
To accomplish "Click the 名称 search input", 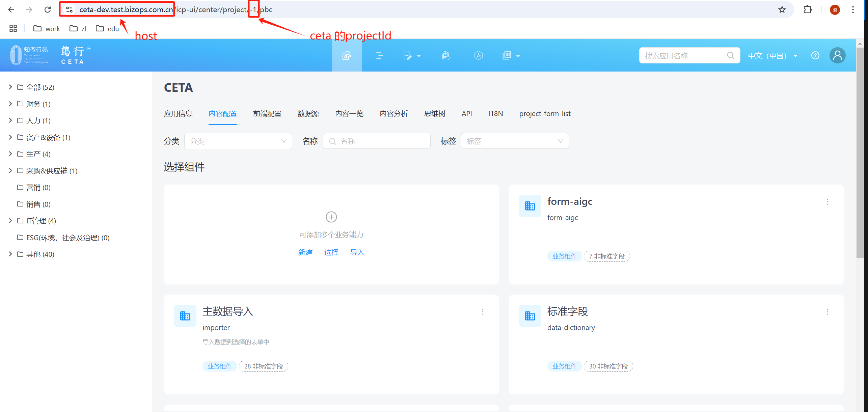I will [377, 141].
